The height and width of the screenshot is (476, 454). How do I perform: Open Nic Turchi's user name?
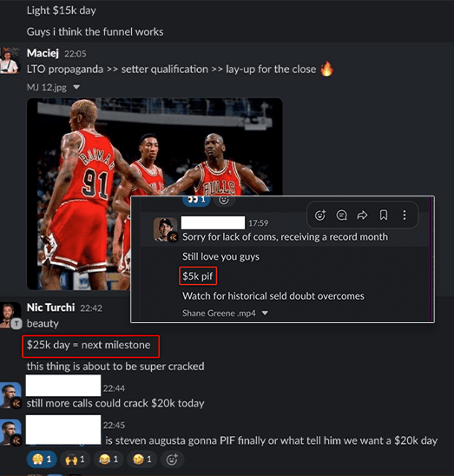pos(50,307)
